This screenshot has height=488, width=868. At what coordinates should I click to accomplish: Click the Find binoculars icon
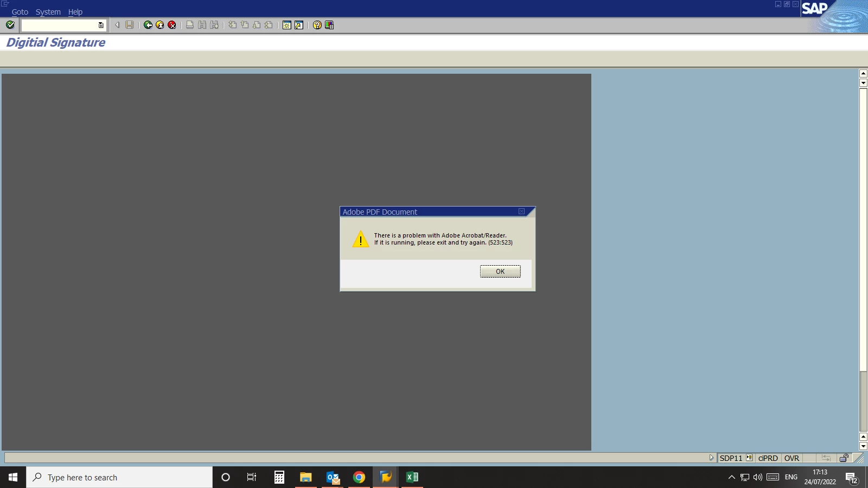[x=202, y=25]
